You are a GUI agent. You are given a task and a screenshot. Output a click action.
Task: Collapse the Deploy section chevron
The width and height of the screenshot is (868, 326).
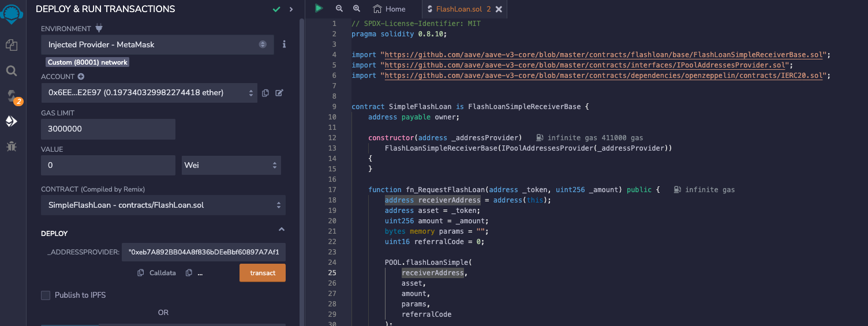(282, 230)
